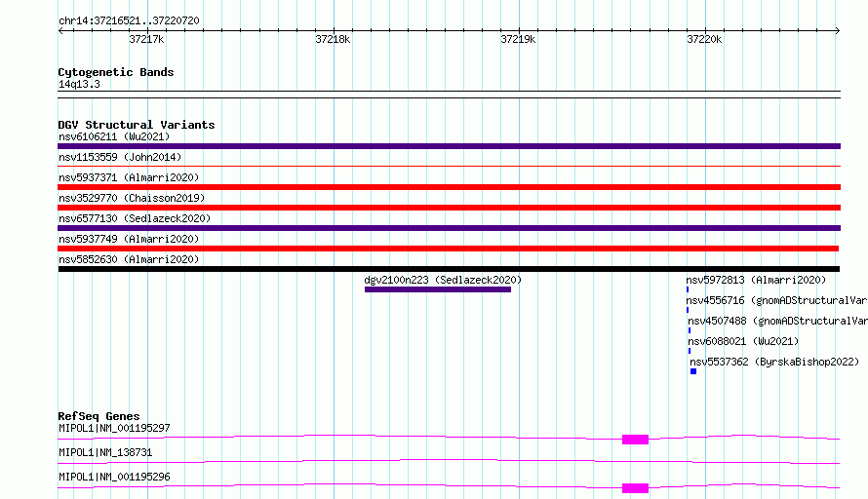Click the 14q13.3 cytogenetic band bar

(449, 95)
